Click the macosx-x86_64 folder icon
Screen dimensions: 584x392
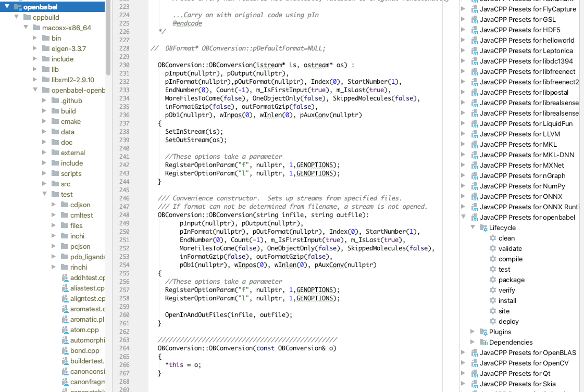click(x=36, y=28)
